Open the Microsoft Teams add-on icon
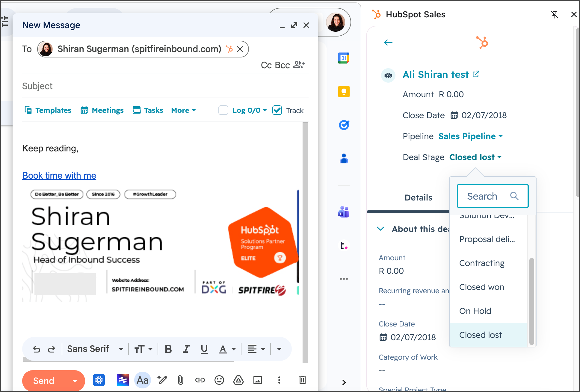This screenshot has width=580, height=392. coord(344,212)
